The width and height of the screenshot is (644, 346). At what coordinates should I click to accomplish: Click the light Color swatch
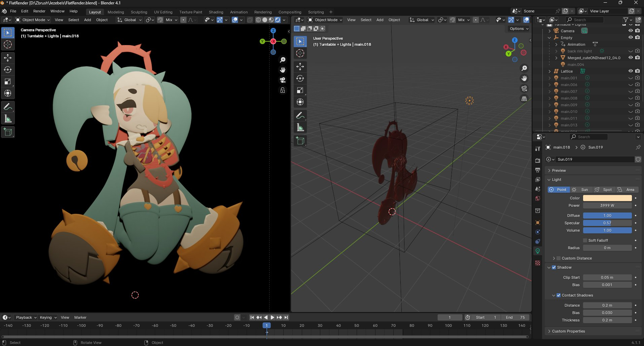(607, 198)
